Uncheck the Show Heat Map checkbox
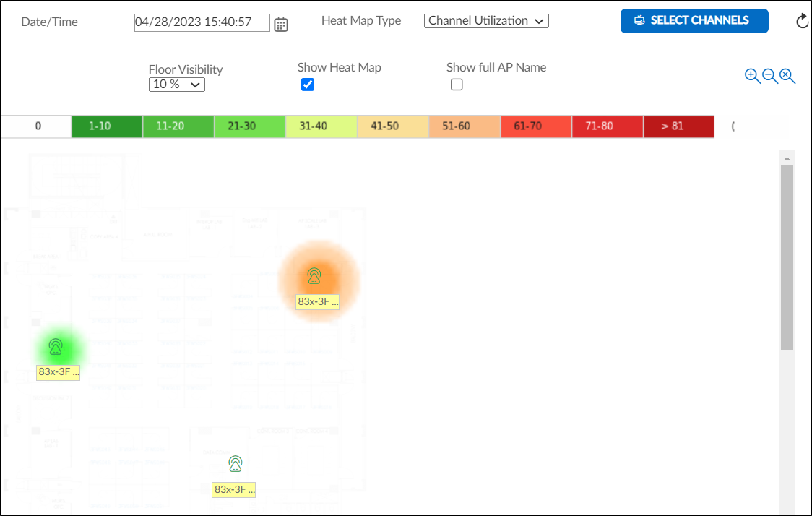Viewport: 812px width, 516px height. tap(308, 84)
